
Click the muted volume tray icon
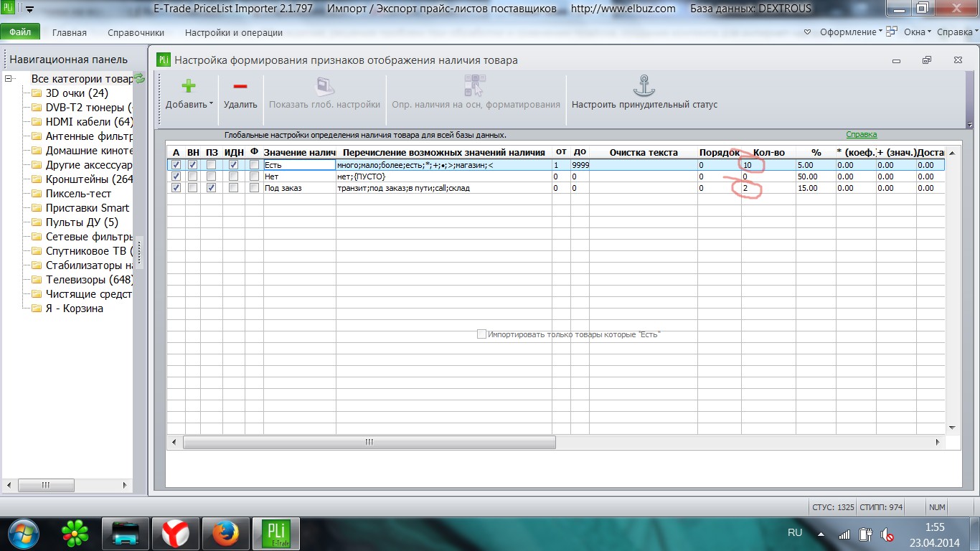(887, 534)
